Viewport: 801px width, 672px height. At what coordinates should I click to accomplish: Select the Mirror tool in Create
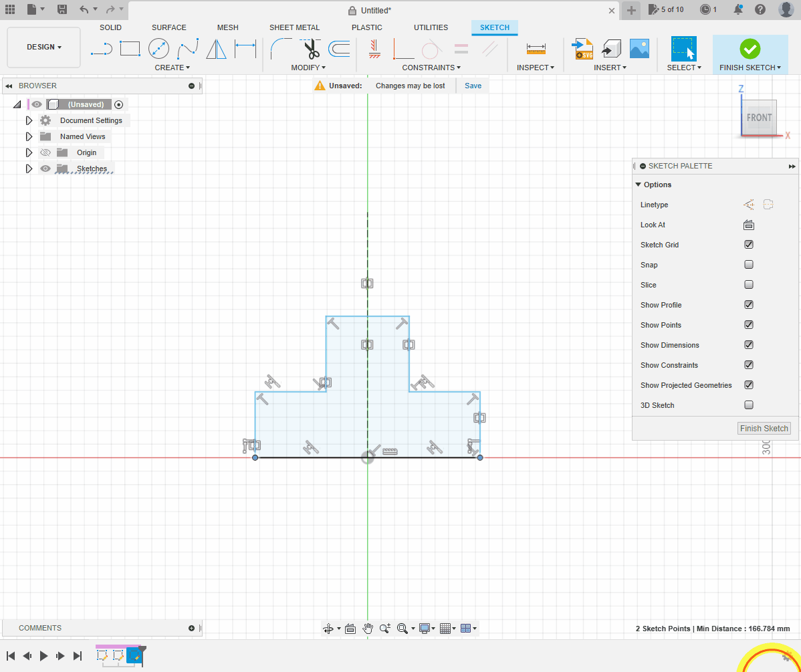point(216,49)
